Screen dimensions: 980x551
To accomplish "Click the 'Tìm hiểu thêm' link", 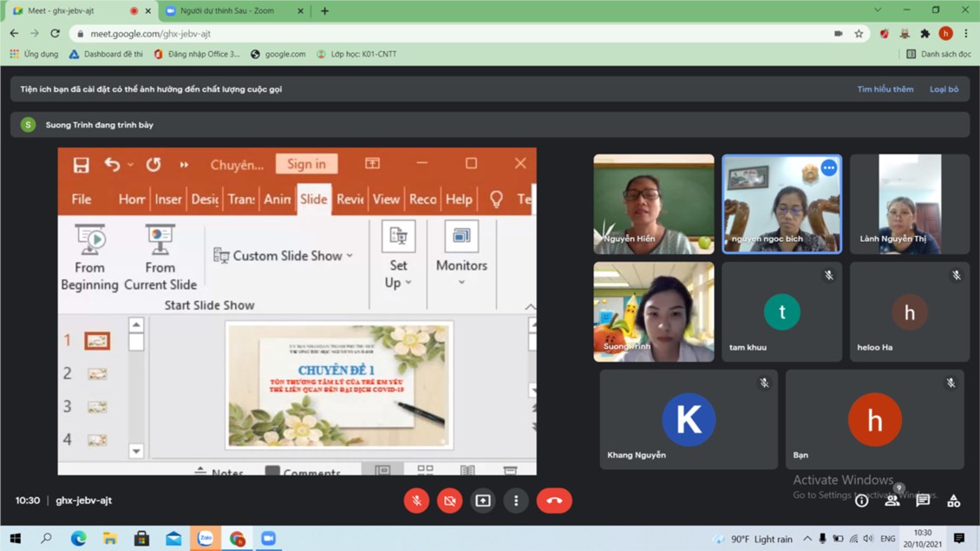I will 885,89.
